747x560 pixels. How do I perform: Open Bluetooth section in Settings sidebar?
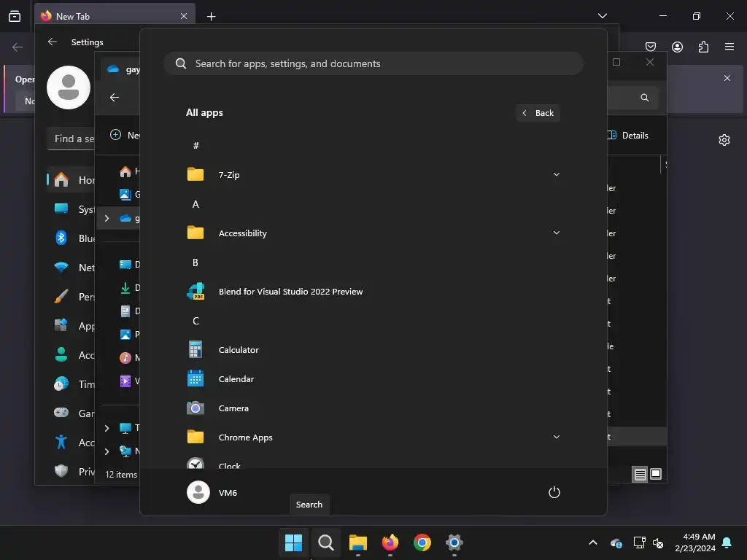[71, 238]
